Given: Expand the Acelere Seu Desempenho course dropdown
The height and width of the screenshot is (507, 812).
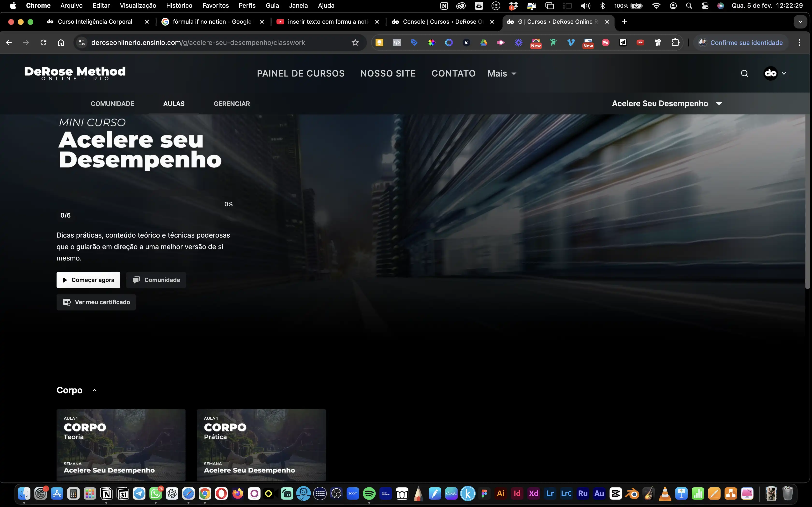Looking at the screenshot, I should (x=719, y=104).
